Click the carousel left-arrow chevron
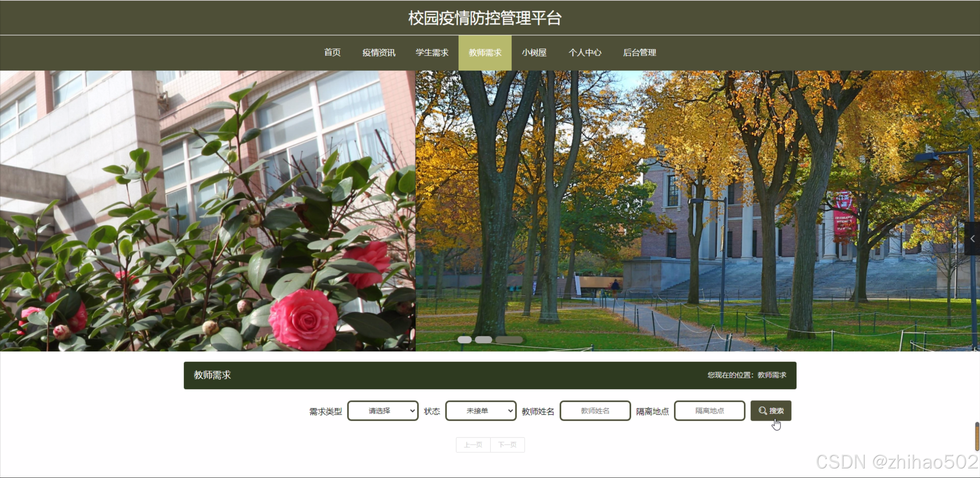This screenshot has width=980, height=478. coord(972,239)
